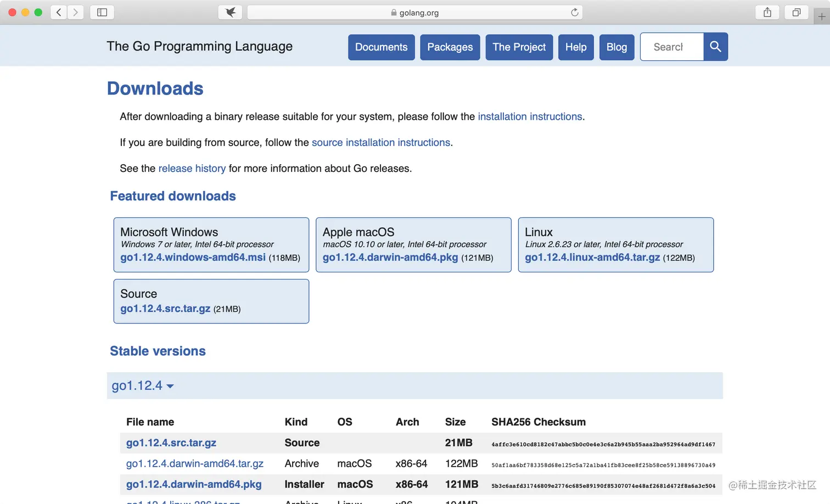Click the 21MB size cell
The height and width of the screenshot is (504, 830).
(458, 443)
